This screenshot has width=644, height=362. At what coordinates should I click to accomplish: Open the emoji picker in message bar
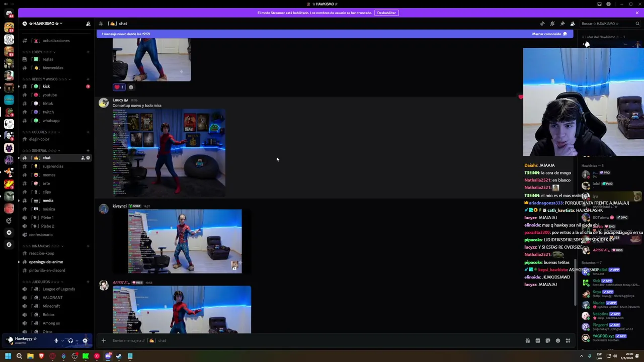coord(558,340)
